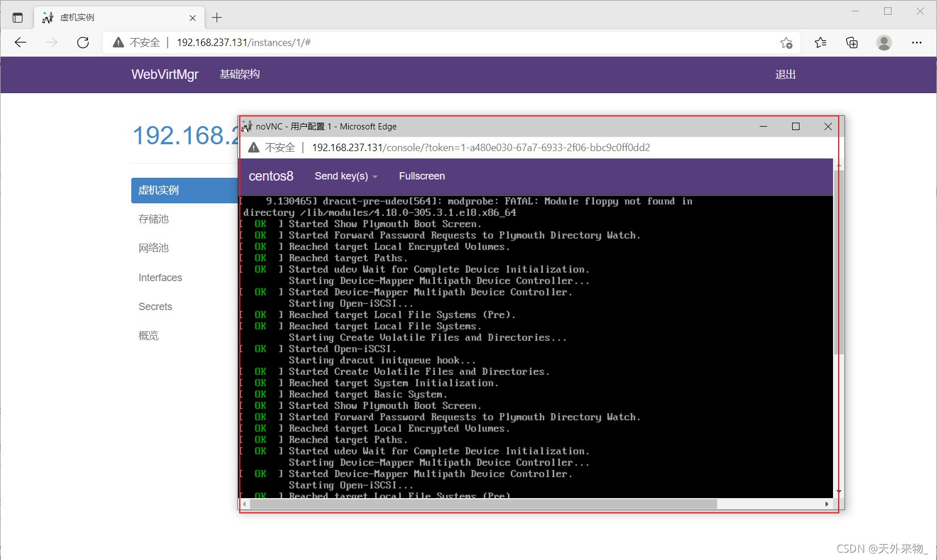Image resolution: width=937 pixels, height=560 pixels.
Task: Select 存储池 in the sidebar
Action: click(153, 219)
